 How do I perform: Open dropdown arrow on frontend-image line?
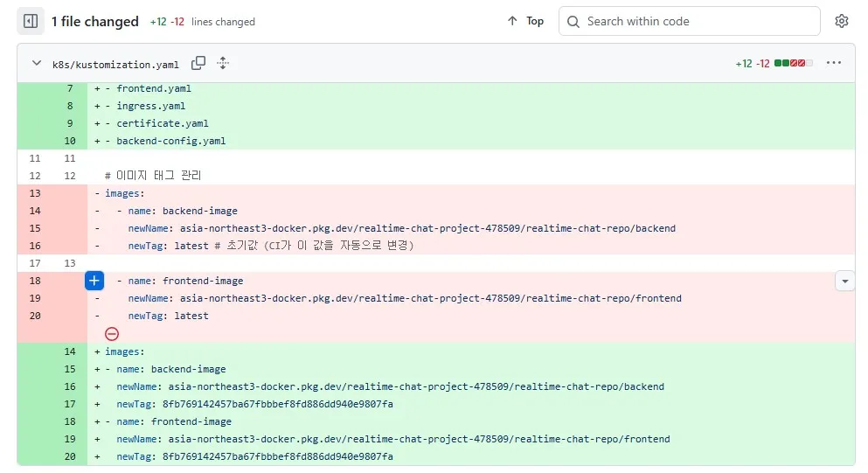coord(844,281)
